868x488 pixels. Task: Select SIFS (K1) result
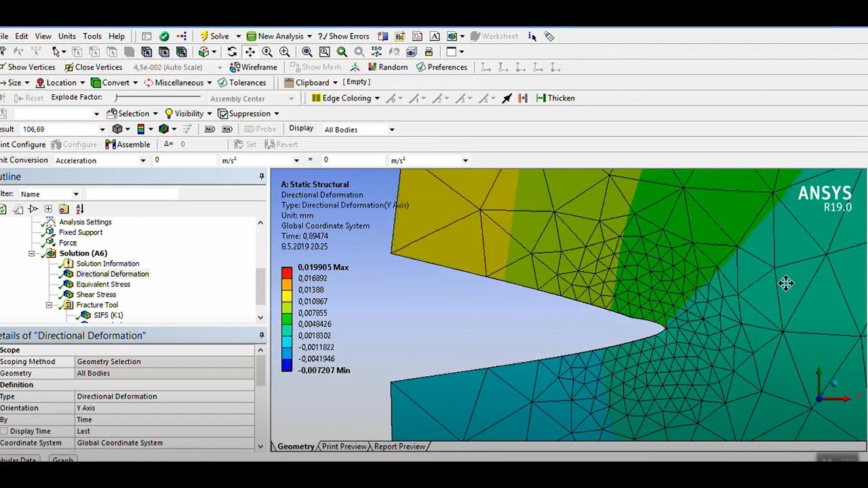click(x=108, y=315)
